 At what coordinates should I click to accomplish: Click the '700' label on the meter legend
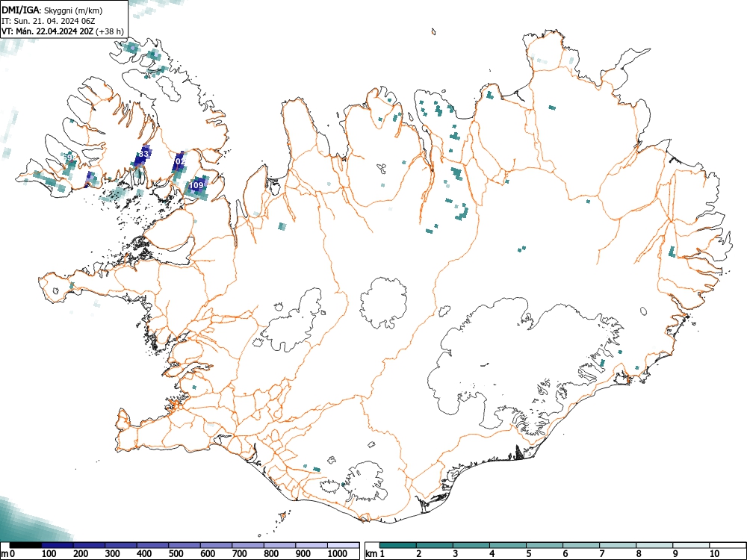tap(240, 554)
